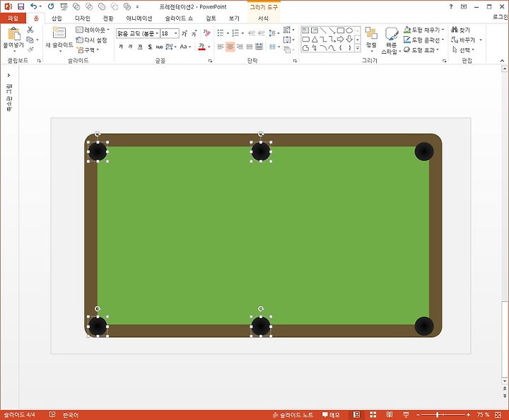Switch to normal view in status bar
The height and width of the screenshot is (420, 509).
(356, 414)
